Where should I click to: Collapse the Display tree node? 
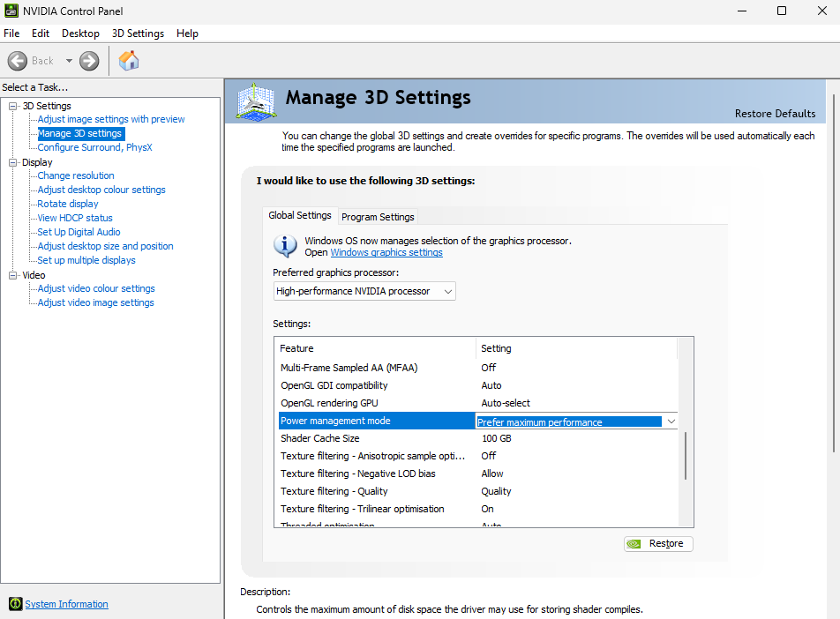pos(13,162)
